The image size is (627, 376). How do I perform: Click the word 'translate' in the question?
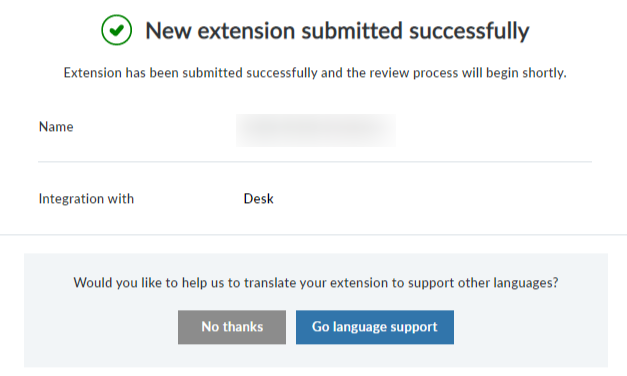pyautogui.click(x=270, y=283)
